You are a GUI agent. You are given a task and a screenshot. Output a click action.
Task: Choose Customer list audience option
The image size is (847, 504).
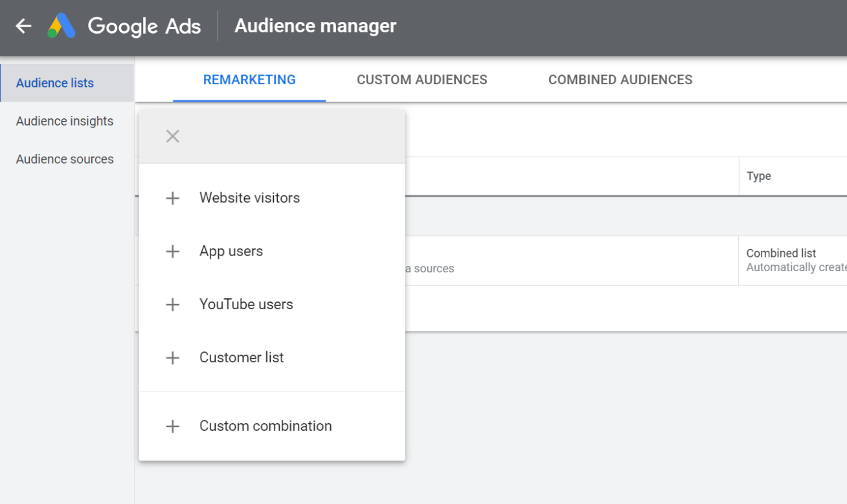point(272,357)
